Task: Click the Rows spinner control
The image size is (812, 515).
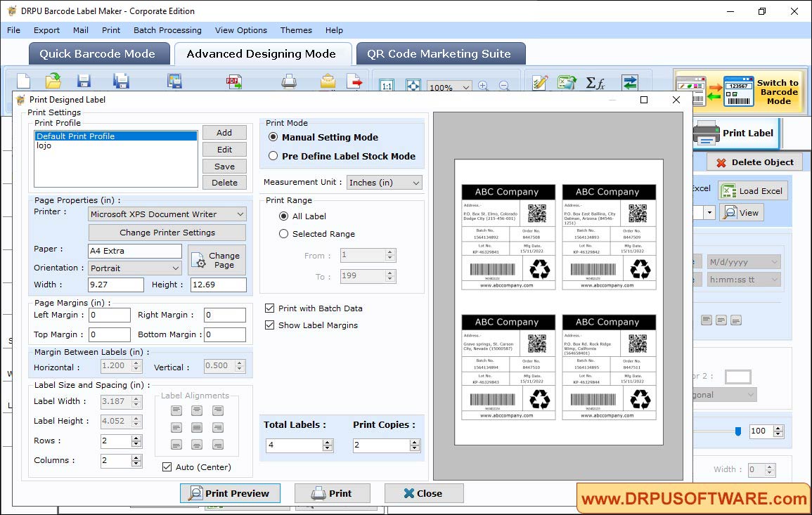Action: [136, 441]
